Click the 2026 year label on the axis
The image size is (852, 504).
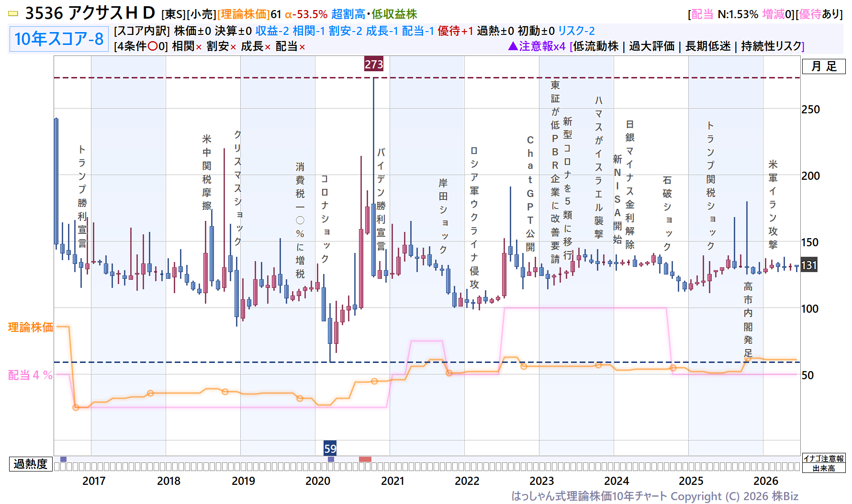pos(766,481)
